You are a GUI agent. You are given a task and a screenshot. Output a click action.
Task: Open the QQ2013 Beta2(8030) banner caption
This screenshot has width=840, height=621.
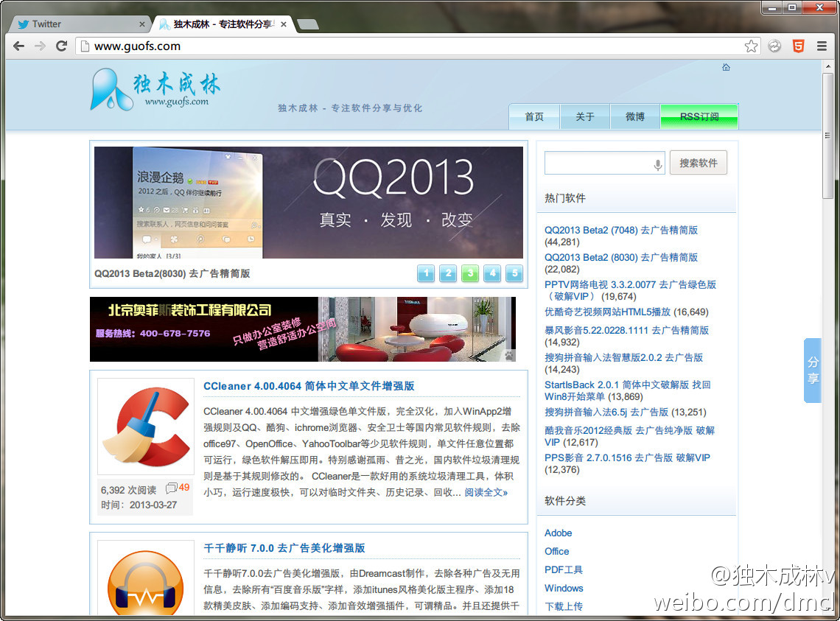click(x=172, y=273)
